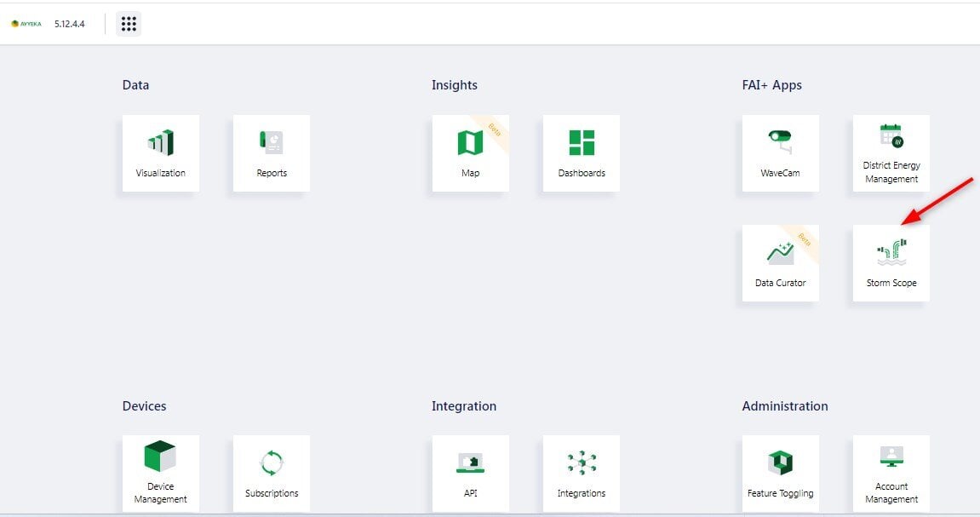Open the Visualization app tile
Image resolution: width=980 pixels, height=517 pixels.
(x=161, y=153)
